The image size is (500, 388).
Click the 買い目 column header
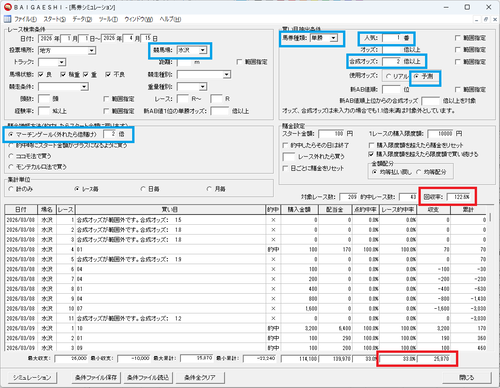[170, 210]
